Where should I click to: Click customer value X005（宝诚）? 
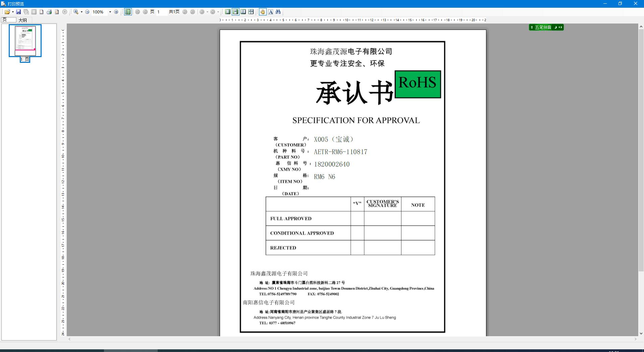pos(334,139)
